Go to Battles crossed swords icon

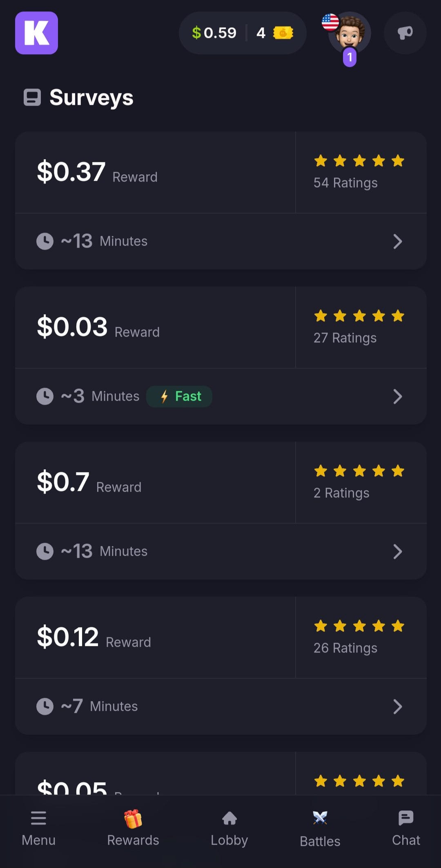click(x=320, y=818)
